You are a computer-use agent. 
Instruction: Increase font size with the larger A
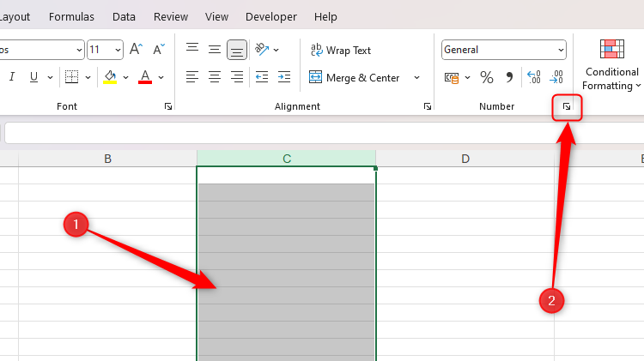136,50
